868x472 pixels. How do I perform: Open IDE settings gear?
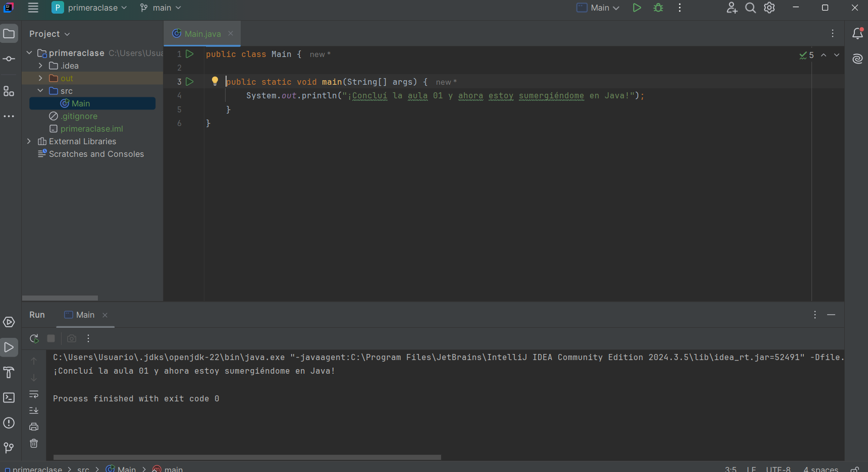point(770,8)
